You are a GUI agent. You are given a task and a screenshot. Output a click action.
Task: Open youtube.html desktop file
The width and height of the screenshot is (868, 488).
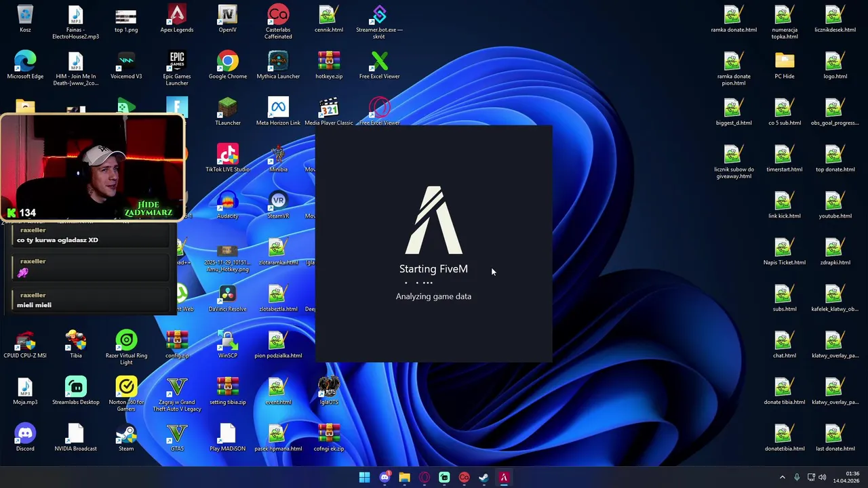point(835,205)
